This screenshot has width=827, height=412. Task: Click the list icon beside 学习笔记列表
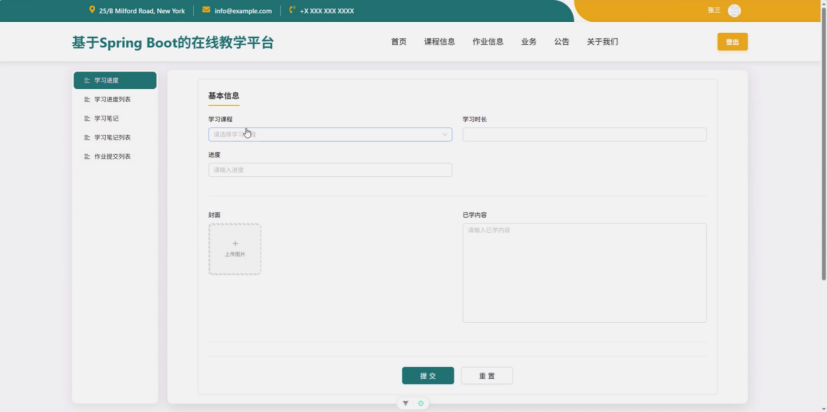point(87,138)
